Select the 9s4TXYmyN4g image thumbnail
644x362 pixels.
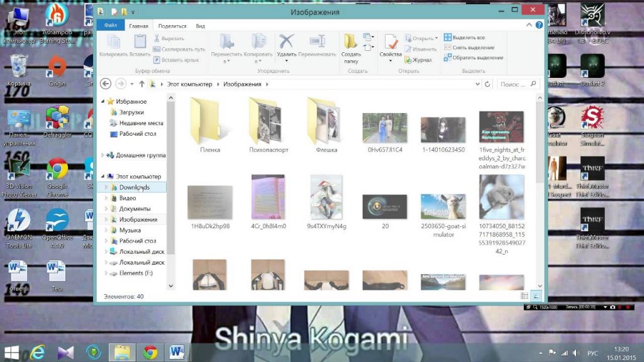click(326, 197)
